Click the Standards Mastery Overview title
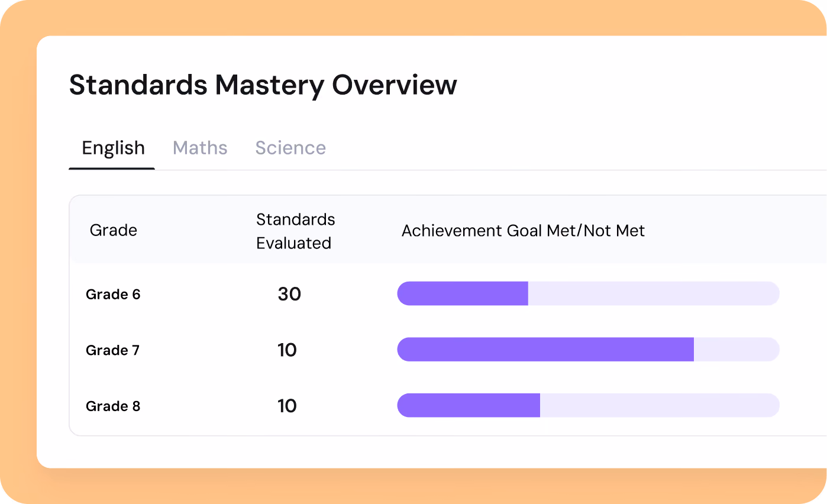827x504 pixels. coord(263,85)
